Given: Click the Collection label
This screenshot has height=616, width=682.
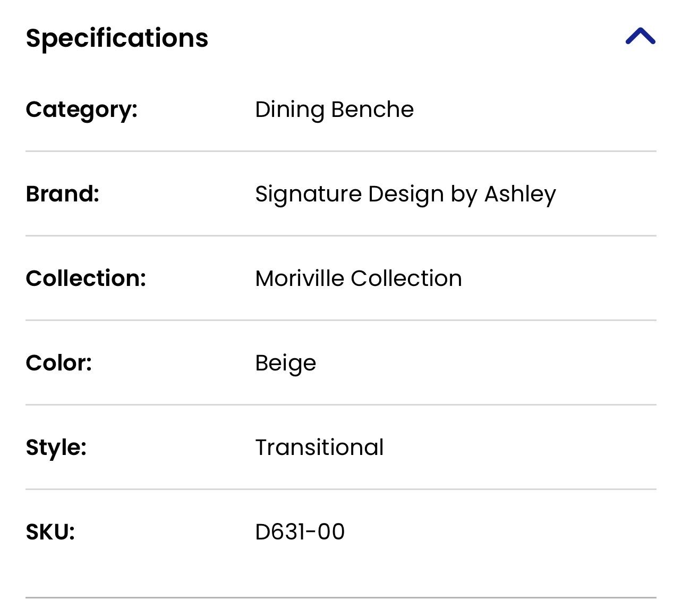Looking at the screenshot, I should 86,279.
